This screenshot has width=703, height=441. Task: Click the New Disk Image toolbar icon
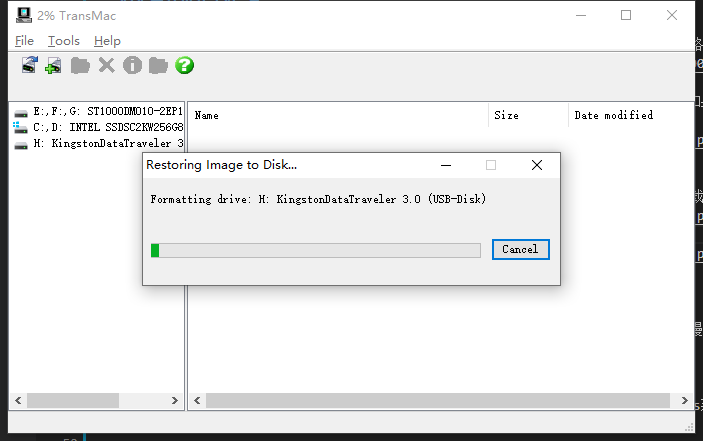[x=54, y=66]
